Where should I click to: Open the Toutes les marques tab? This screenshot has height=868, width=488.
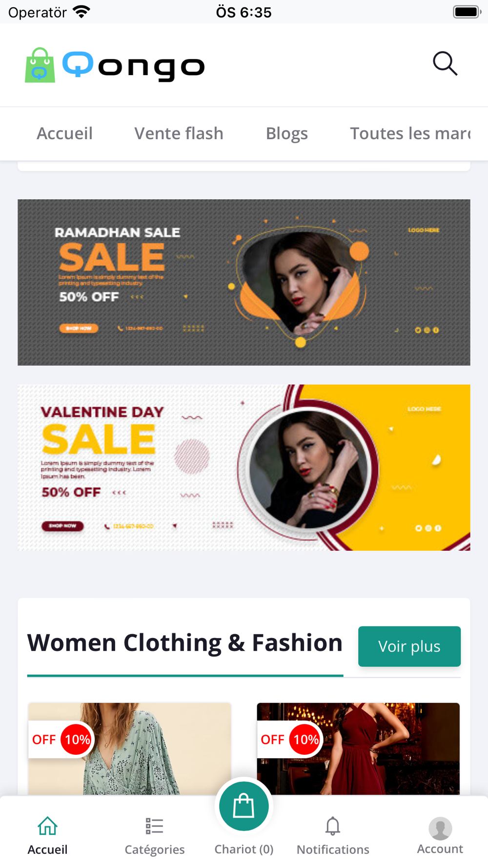pos(410,133)
